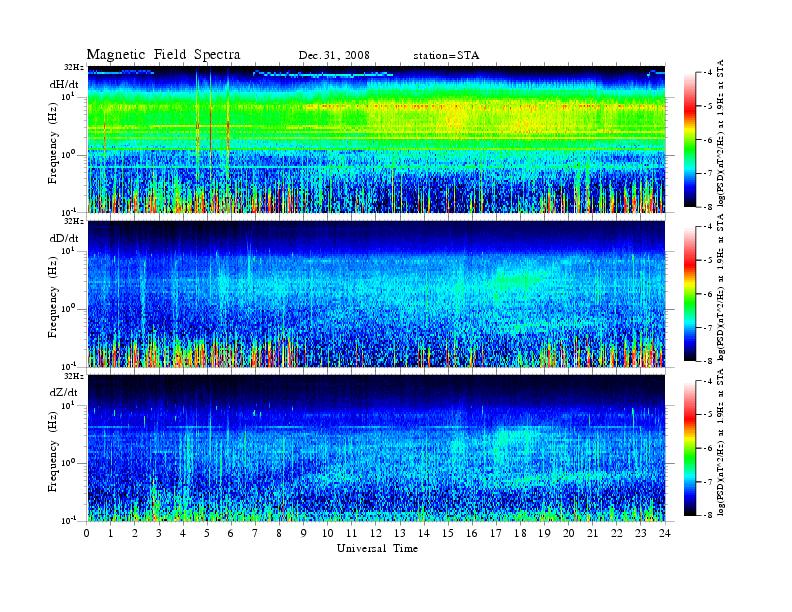Click the '-6' tick on dD/dt color bar
This screenshot has width=792, height=612.
tap(709, 294)
